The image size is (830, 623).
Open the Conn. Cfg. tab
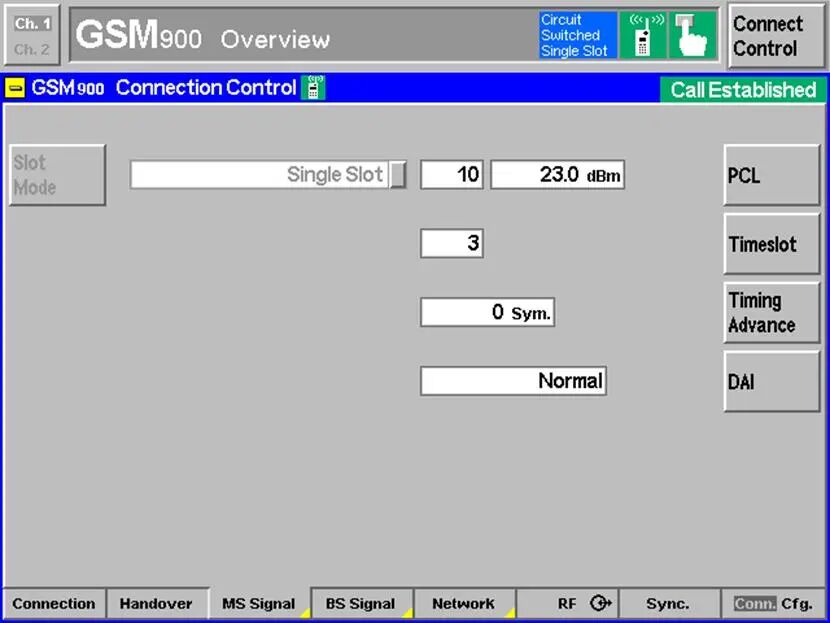(773, 603)
